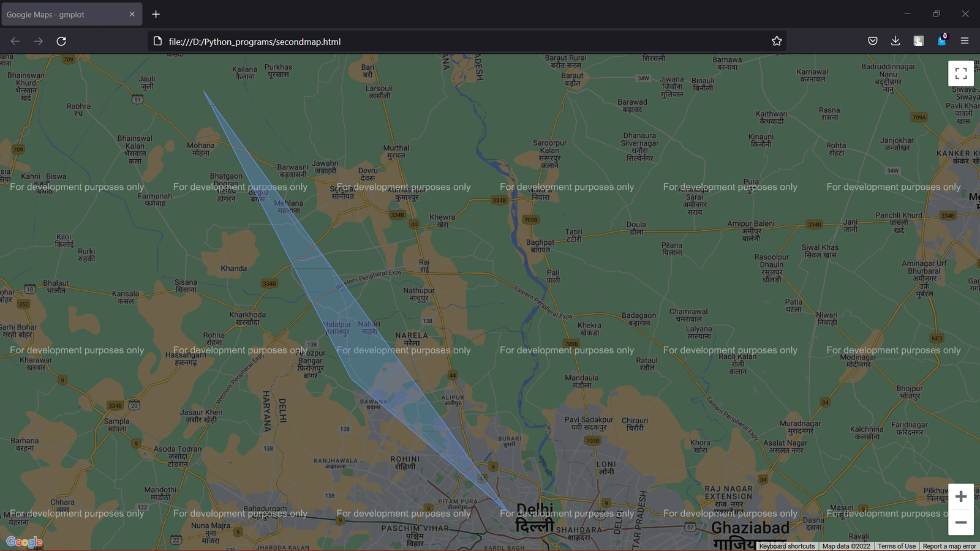
Task: Focus the address bar URL field
Action: 466,41
